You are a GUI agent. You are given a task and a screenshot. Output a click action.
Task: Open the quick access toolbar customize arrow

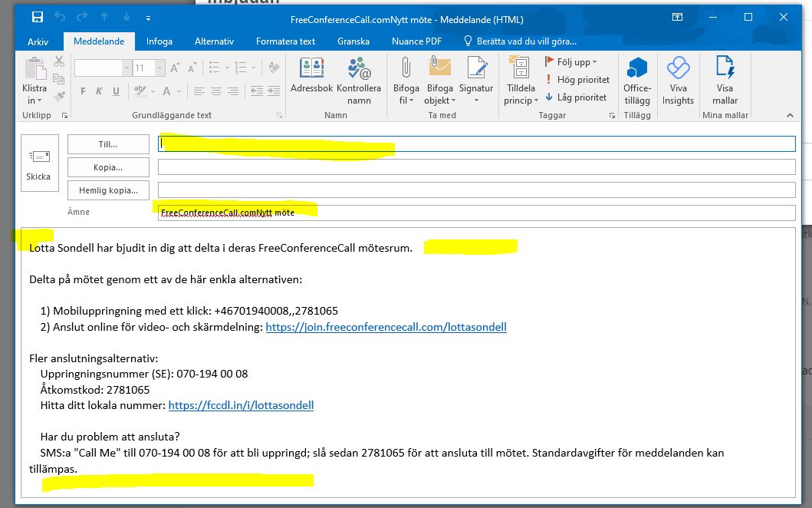[148, 18]
